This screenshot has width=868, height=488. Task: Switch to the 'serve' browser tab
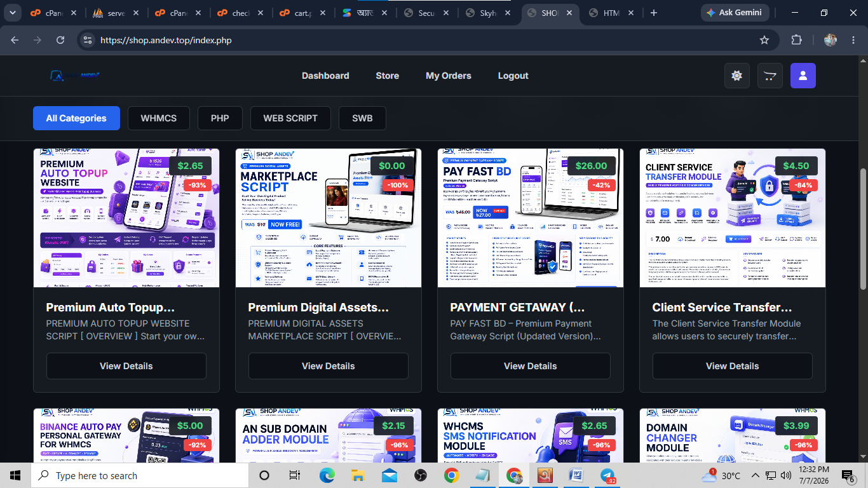pyautogui.click(x=116, y=13)
